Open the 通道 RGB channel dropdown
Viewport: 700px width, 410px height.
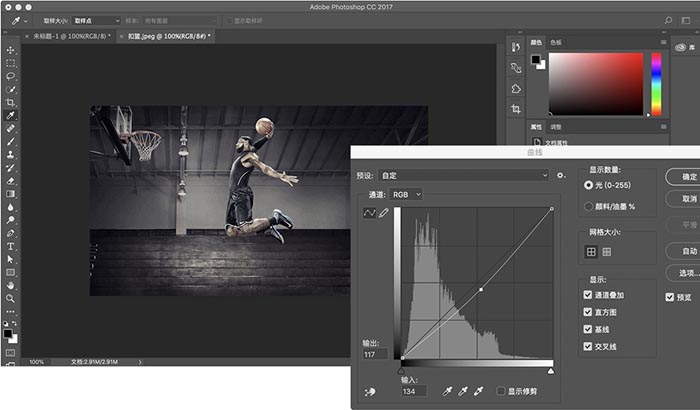click(x=406, y=193)
